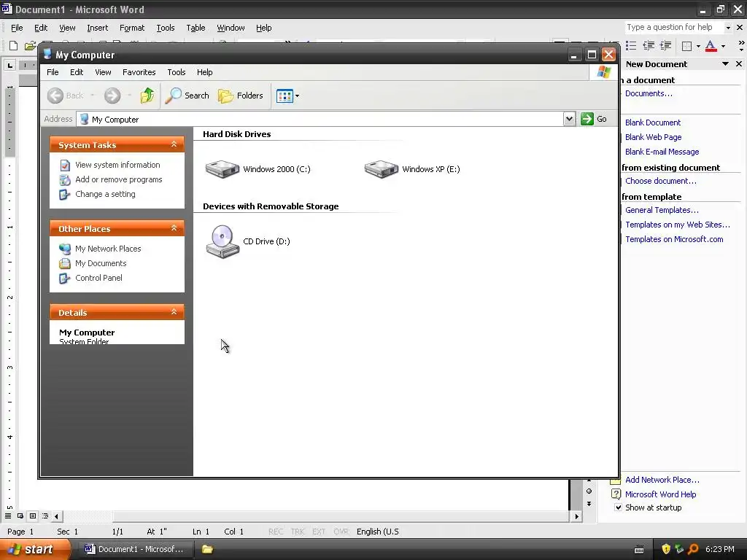Click the Blank Web Page link
This screenshot has height=560, width=747.
(x=653, y=137)
